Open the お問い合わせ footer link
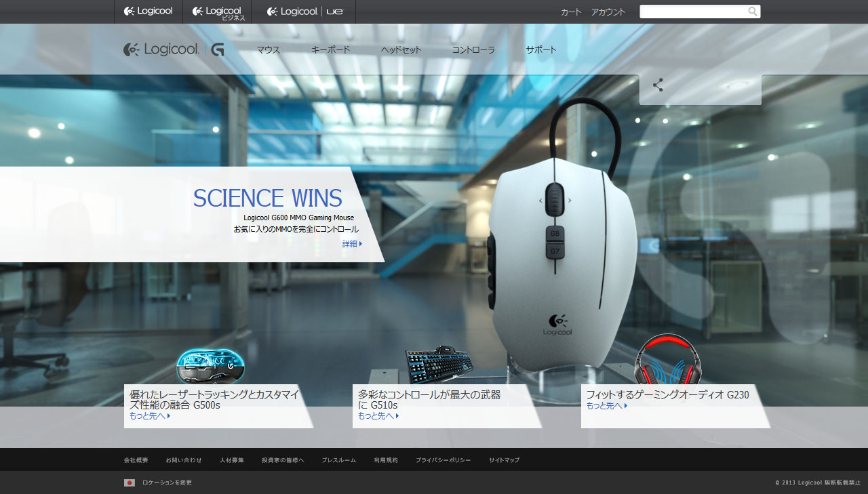868x494 pixels. [x=184, y=460]
